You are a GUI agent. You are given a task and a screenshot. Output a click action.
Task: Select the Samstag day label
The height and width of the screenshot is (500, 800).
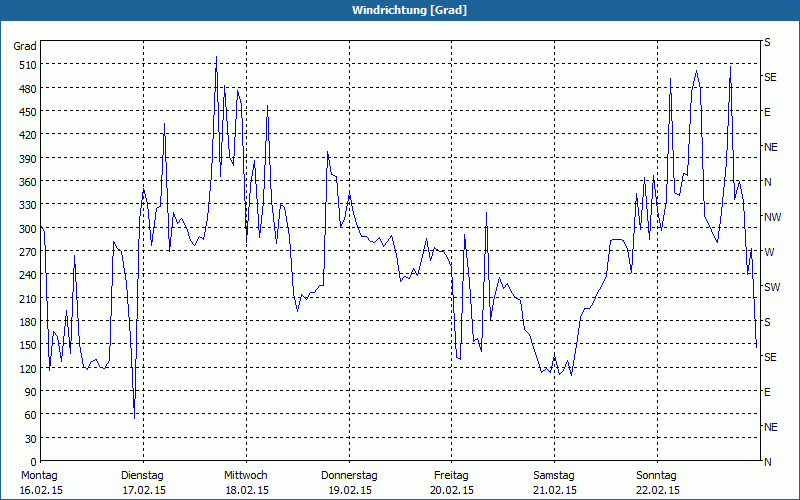(554, 476)
